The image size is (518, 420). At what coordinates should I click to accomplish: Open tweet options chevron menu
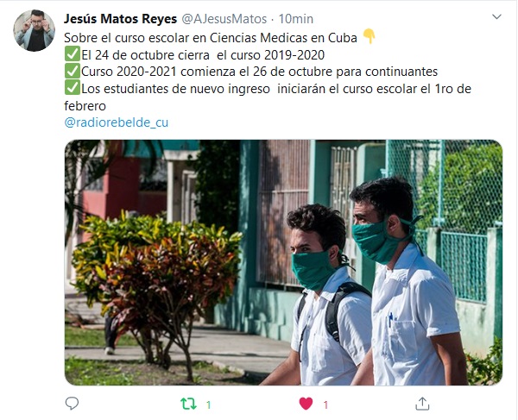tap(496, 16)
